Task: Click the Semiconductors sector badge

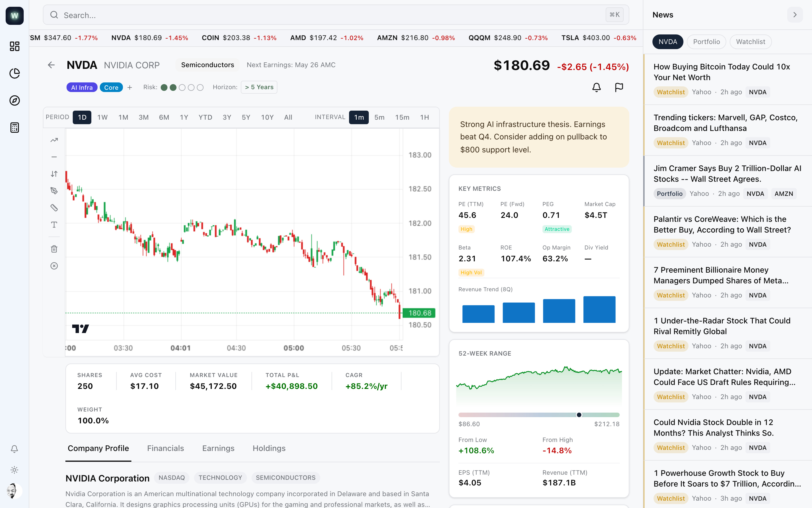Action: pyautogui.click(x=208, y=65)
